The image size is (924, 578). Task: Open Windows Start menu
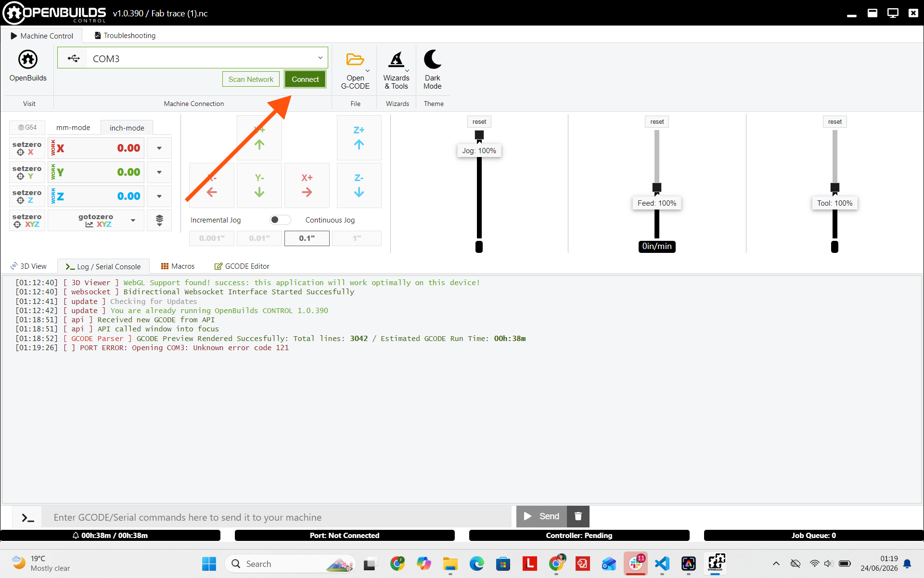209,564
